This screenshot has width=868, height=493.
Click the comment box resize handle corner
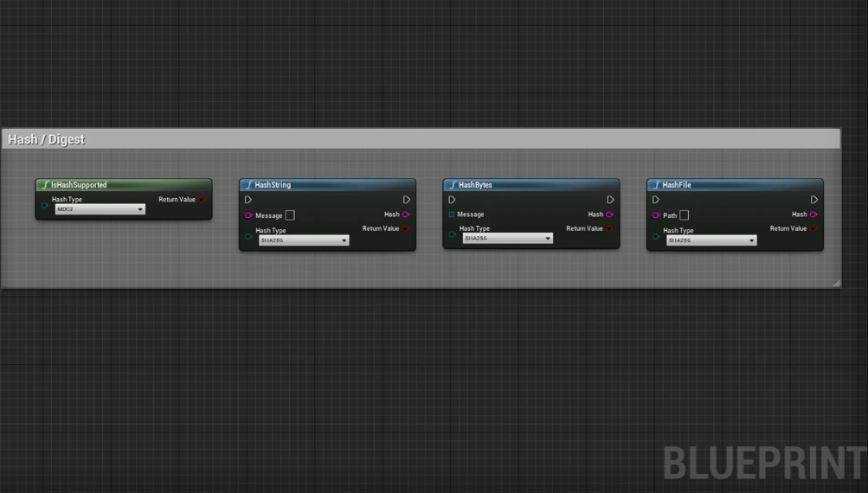(837, 284)
